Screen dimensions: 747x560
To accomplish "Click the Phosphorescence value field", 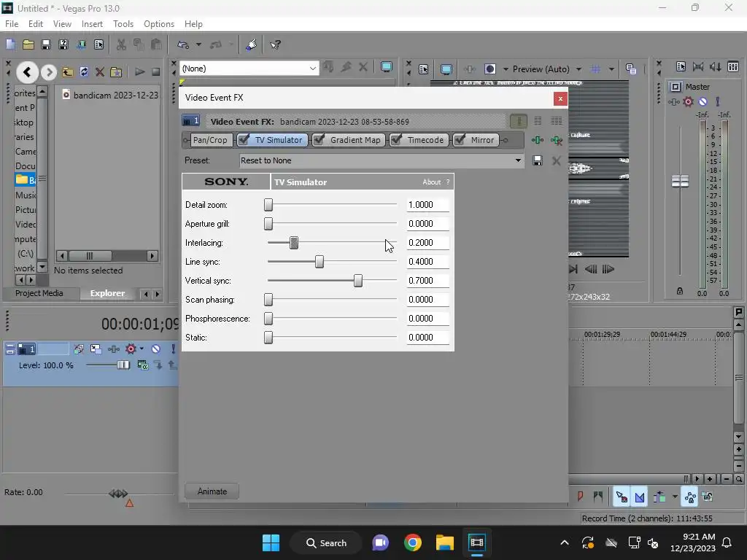I will point(427,319).
